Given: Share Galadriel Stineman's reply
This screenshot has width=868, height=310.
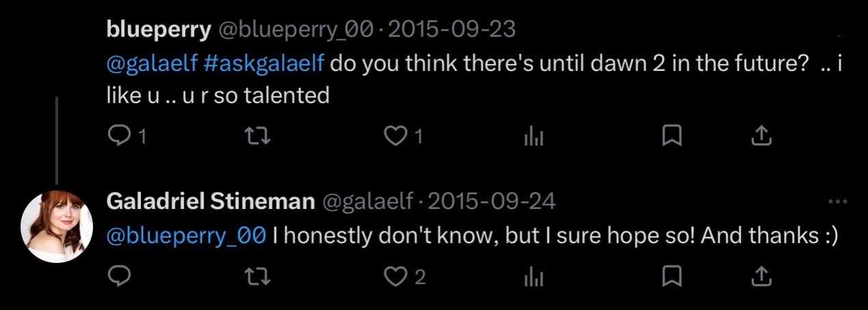Looking at the screenshot, I should [x=761, y=276].
